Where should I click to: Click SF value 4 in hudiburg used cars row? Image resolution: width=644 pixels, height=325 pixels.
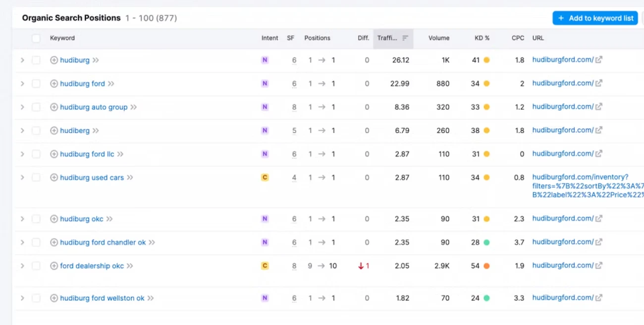(x=294, y=178)
